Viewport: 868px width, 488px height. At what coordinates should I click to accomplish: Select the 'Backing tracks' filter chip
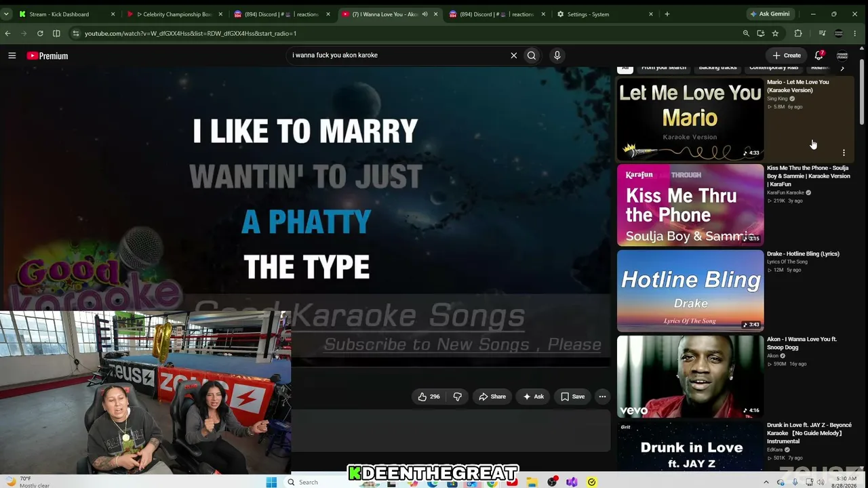[717, 67]
